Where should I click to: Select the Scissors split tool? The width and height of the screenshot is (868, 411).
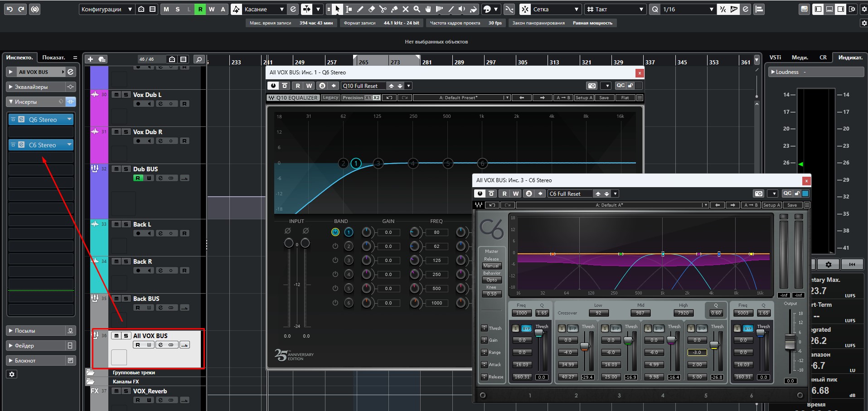coord(383,9)
